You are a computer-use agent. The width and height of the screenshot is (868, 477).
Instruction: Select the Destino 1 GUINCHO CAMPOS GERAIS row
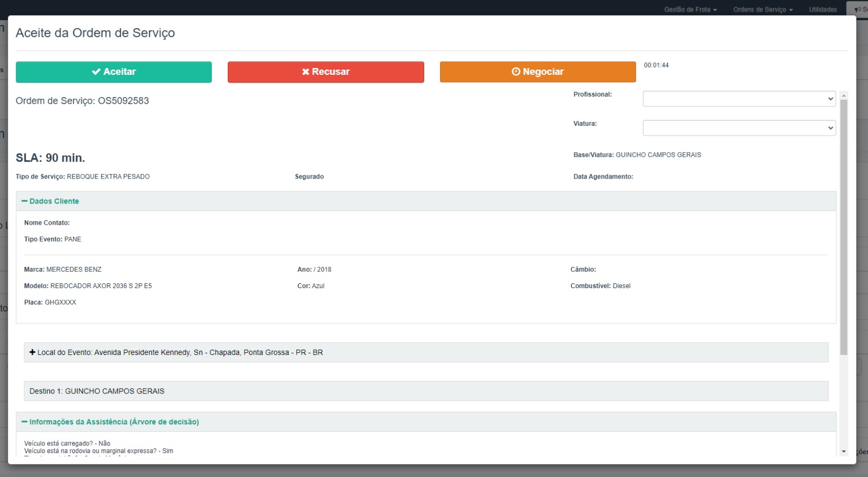pos(426,391)
